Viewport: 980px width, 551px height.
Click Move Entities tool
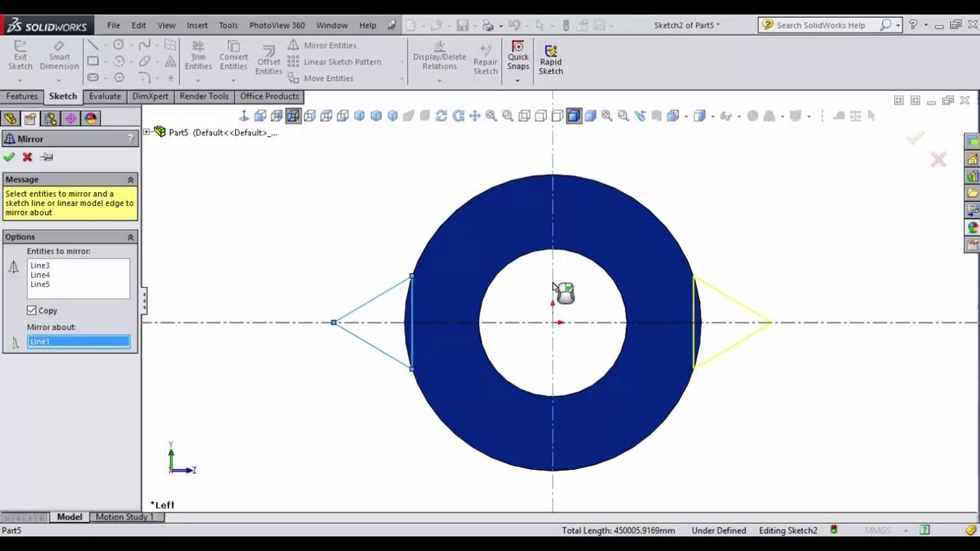321,78
